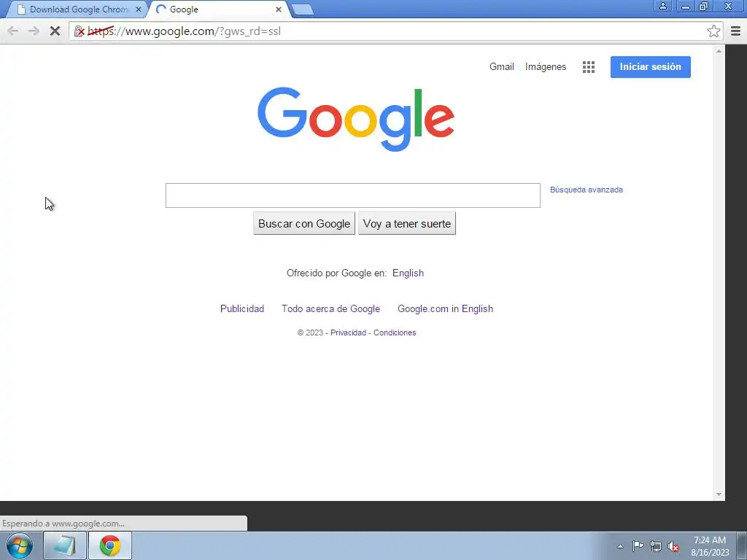
Task: Open Action Center flag icon
Action: pyautogui.click(x=638, y=546)
